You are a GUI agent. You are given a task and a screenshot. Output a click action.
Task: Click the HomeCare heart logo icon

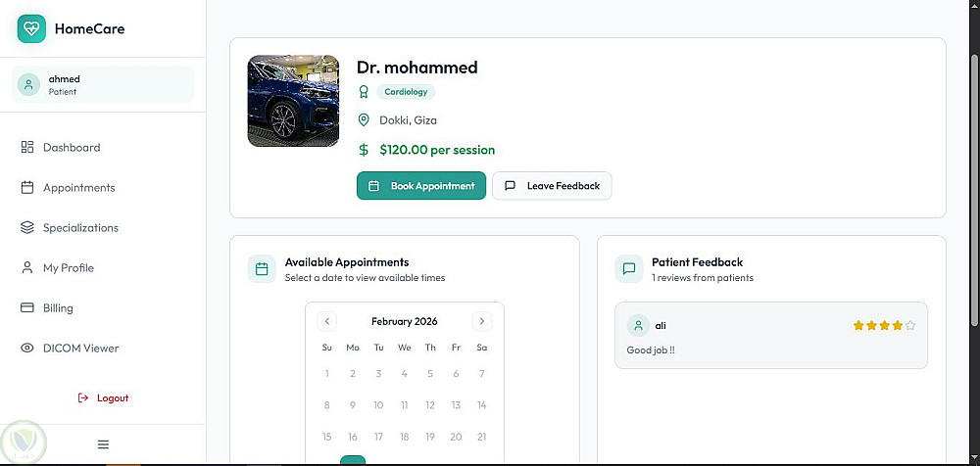click(x=32, y=28)
